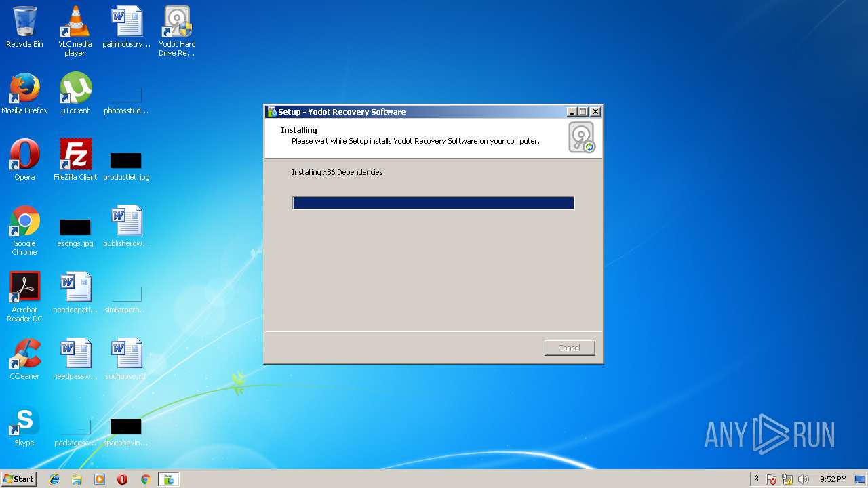Open the media player taskbar icon

pos(100,479)
